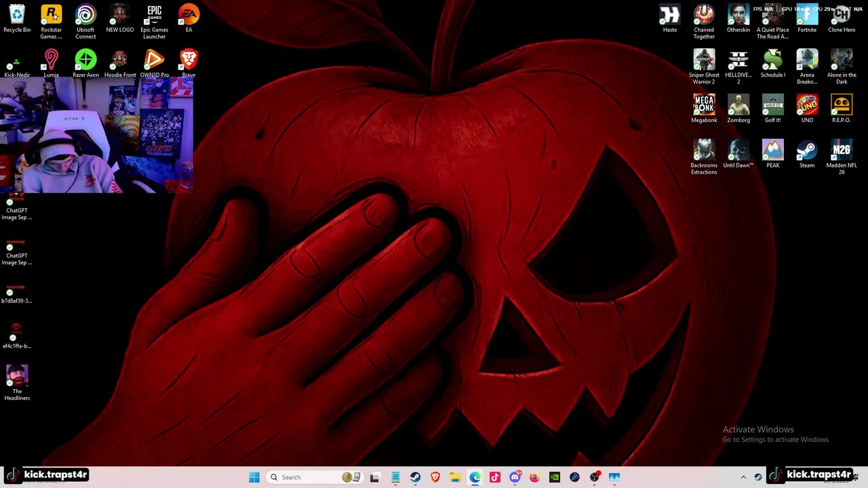Viewport: 868px width, 488px height.
Task: Launch Otherskin from the desktop
Action: [738, 19]
